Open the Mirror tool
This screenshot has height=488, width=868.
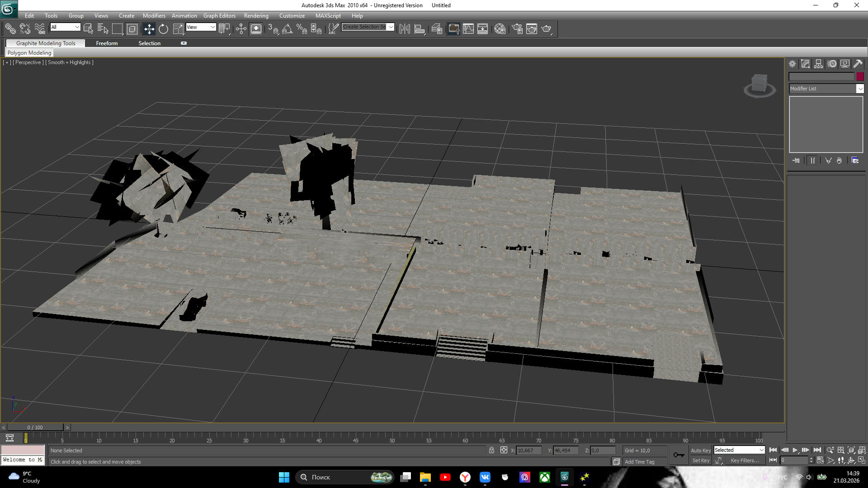click(x=405, y=29)
